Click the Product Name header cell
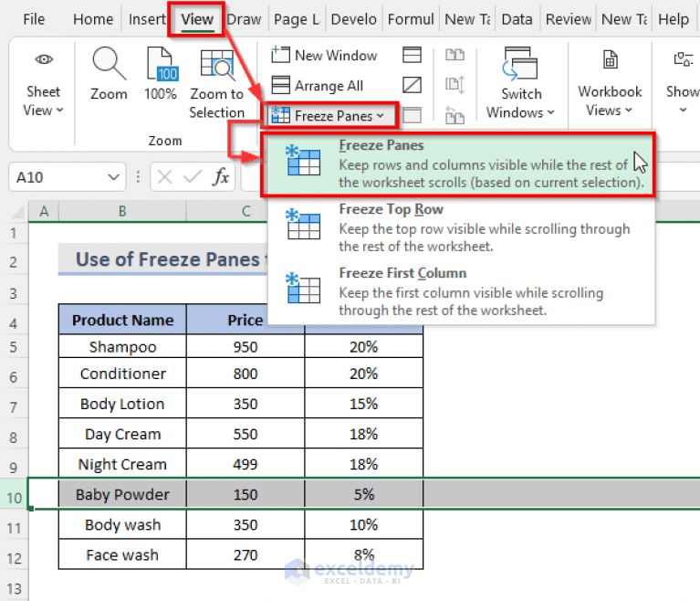Image resolution: width=700 pixels, height=601 pixels. click(122, 320)
